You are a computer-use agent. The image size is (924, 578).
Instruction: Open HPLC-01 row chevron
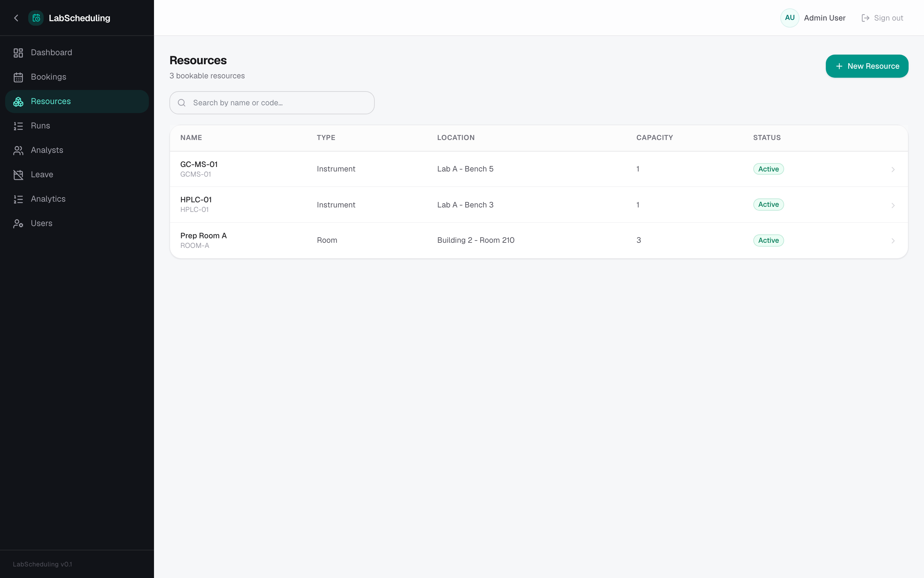click(893, 205)
